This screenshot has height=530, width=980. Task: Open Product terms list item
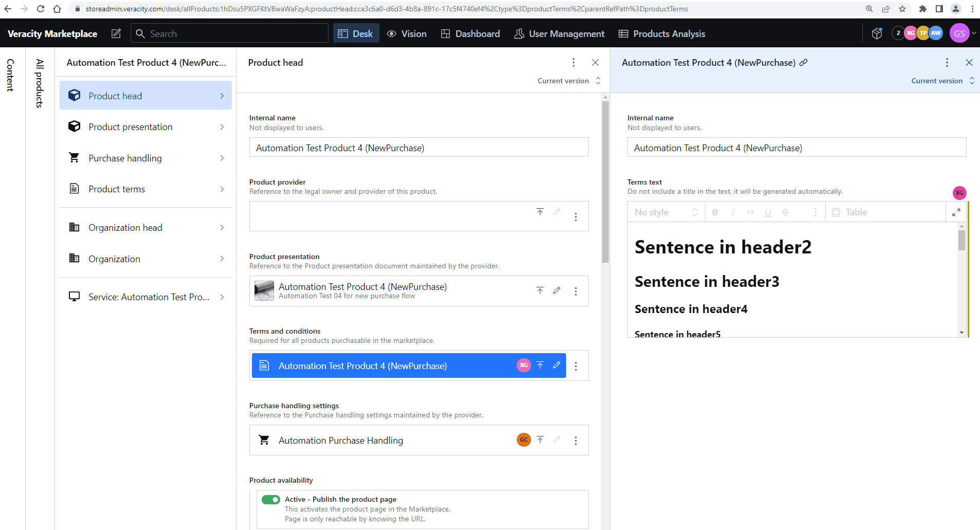(x=146, y=189)
